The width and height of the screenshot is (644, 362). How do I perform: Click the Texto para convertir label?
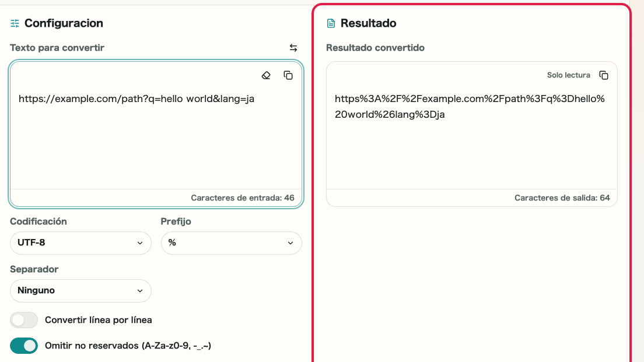tap(57, 48)
